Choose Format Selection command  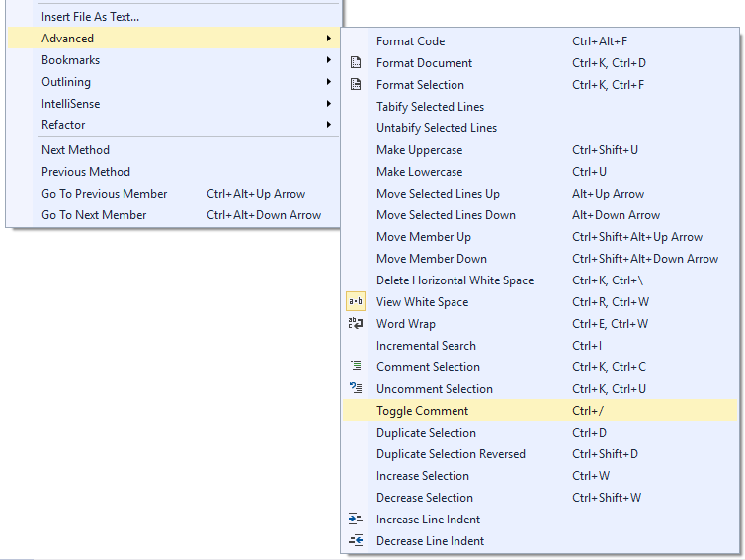(540, 85)
